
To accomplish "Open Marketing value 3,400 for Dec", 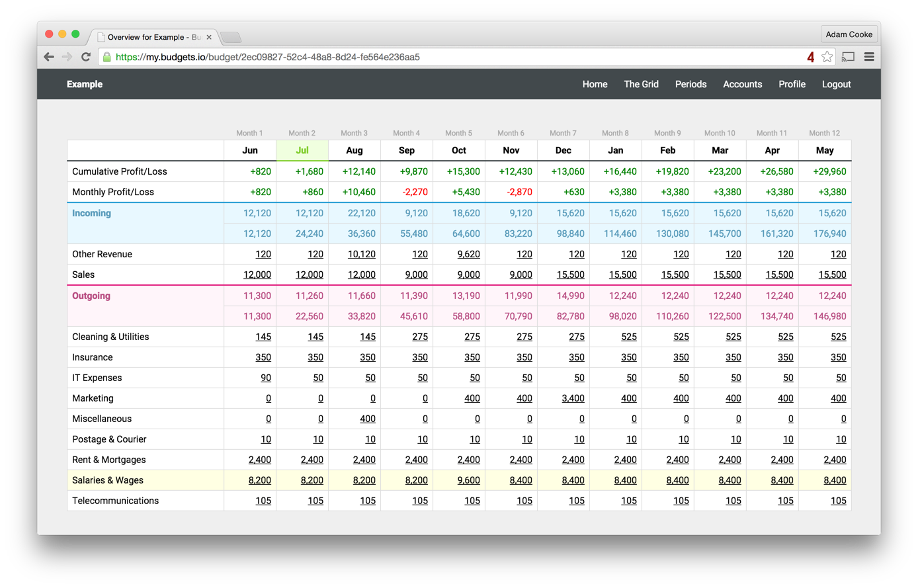I will 573,398.
